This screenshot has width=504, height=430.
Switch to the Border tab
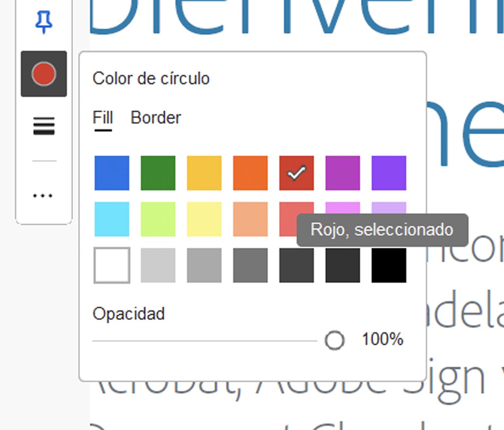pos(156,117)
